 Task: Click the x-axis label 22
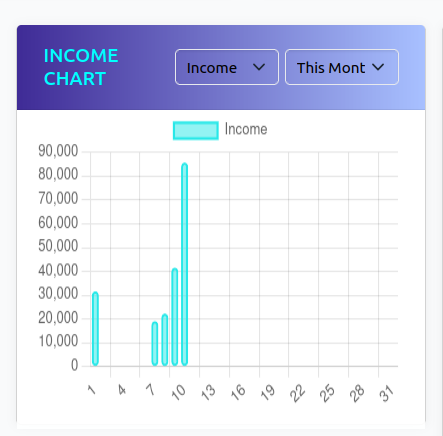tap(298, 393)
